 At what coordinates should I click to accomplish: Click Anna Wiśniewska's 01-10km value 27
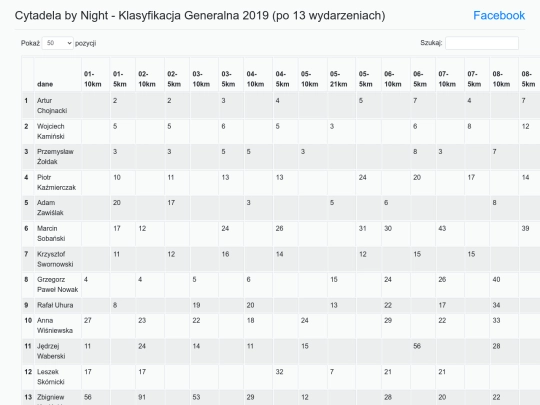click(88, 320)
